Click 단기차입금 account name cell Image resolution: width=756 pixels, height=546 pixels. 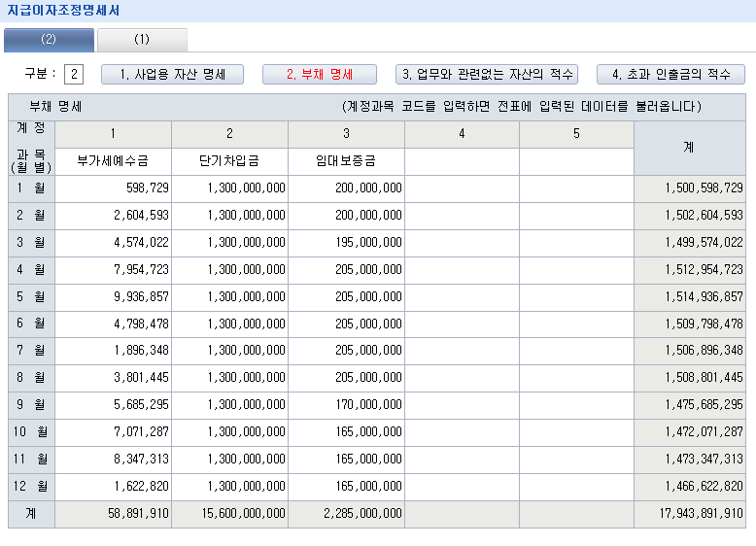tap(229, 161)
